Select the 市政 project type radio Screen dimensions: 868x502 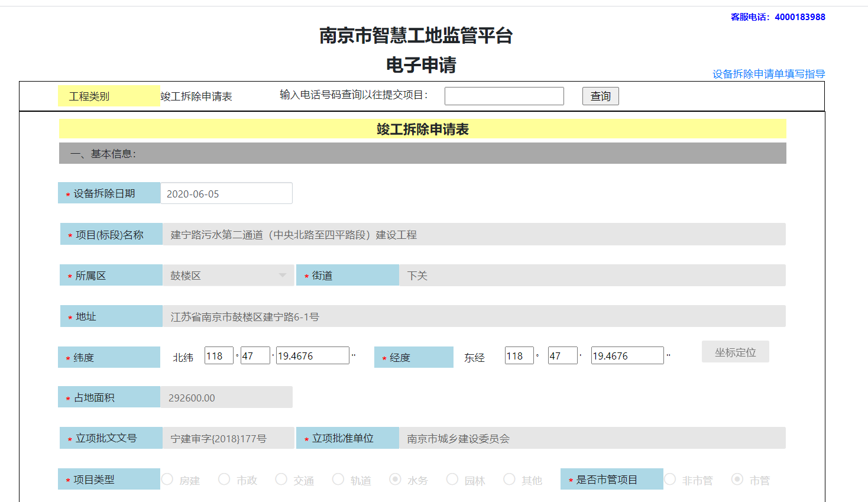pos(224,479)
